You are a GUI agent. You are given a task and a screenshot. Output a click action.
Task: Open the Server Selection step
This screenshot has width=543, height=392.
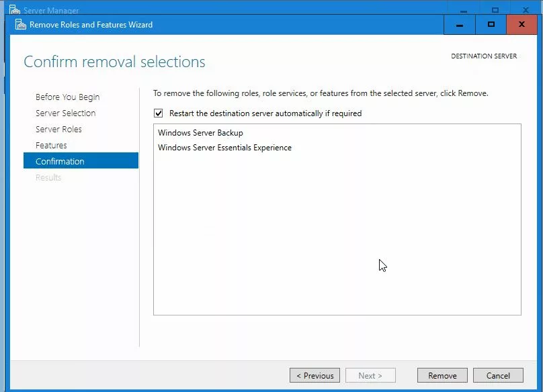pyautogui.click(x=65, y=113)
